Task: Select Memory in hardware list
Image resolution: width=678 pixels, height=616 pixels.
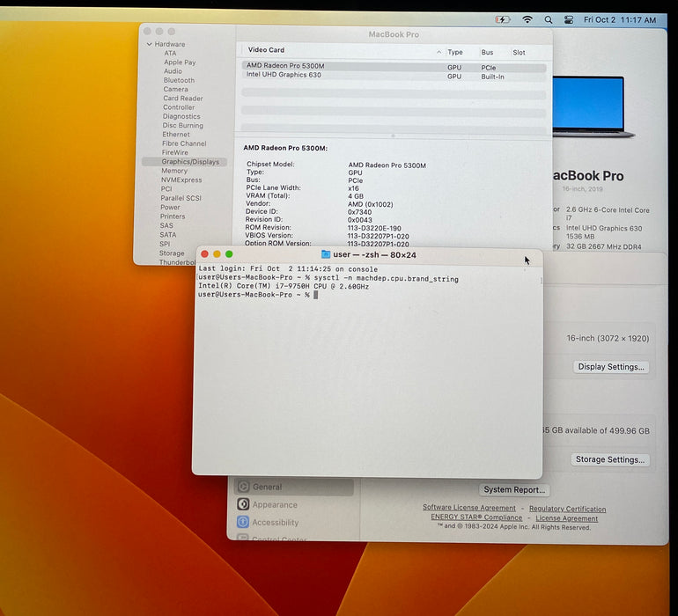Action: (x=174, y=171)
